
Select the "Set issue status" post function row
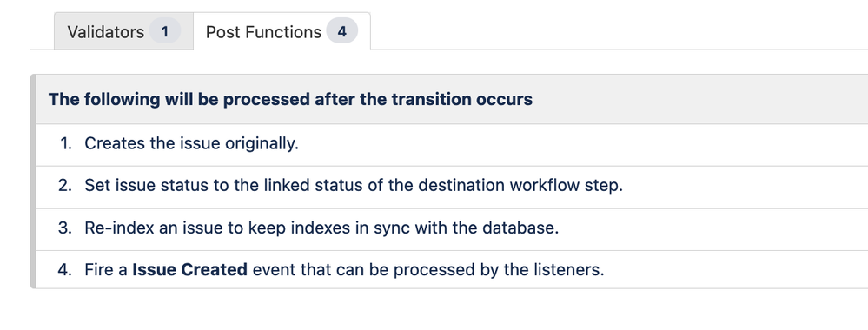point(452,186)
